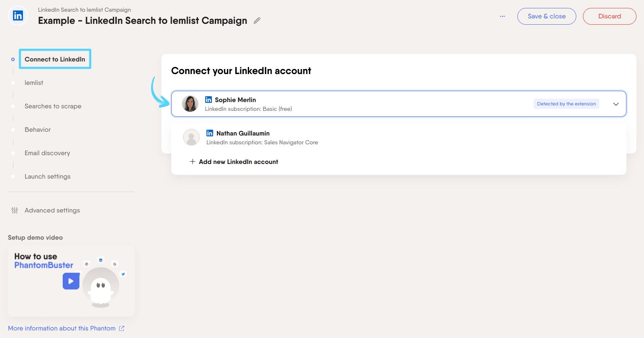Choose the Nathan Guillaumin account option
Viewport: 644px width, 338px height.
399,137
